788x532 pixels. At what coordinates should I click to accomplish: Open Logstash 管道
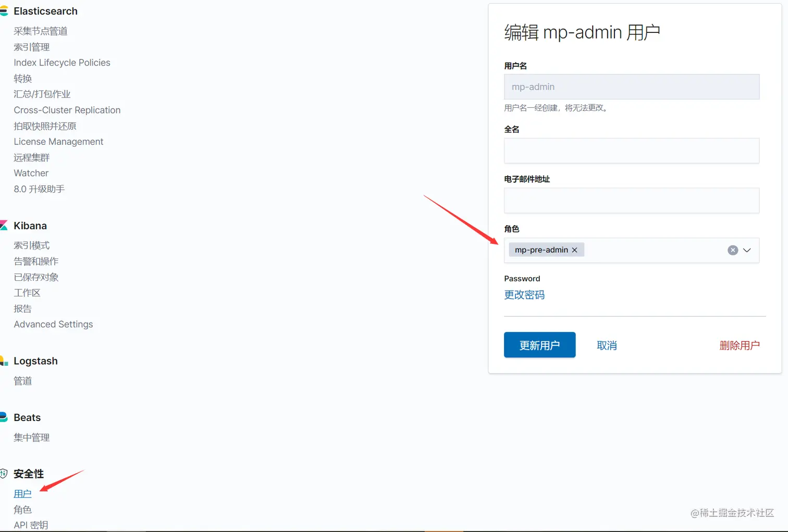23,381
